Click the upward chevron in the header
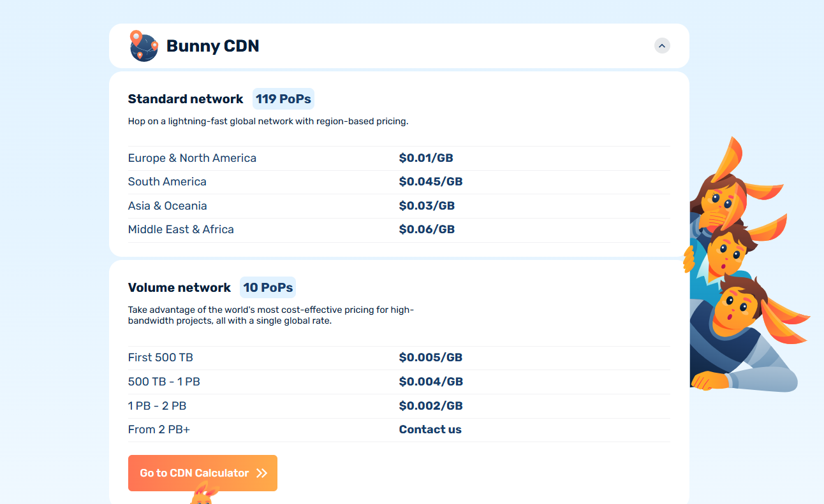This screenshot has width=824, height=504. coord(661,45)
